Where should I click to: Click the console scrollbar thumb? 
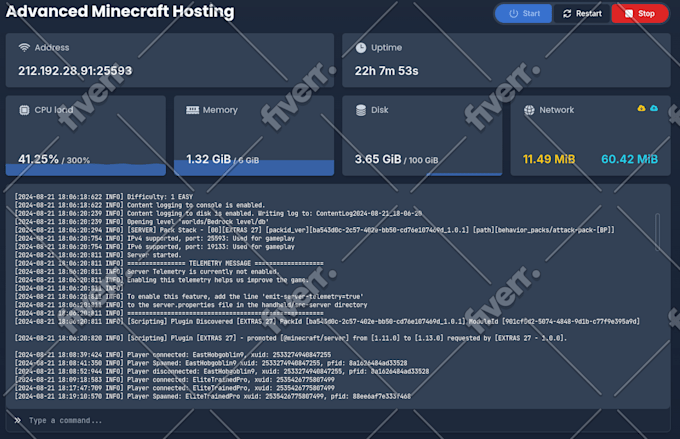657,232
